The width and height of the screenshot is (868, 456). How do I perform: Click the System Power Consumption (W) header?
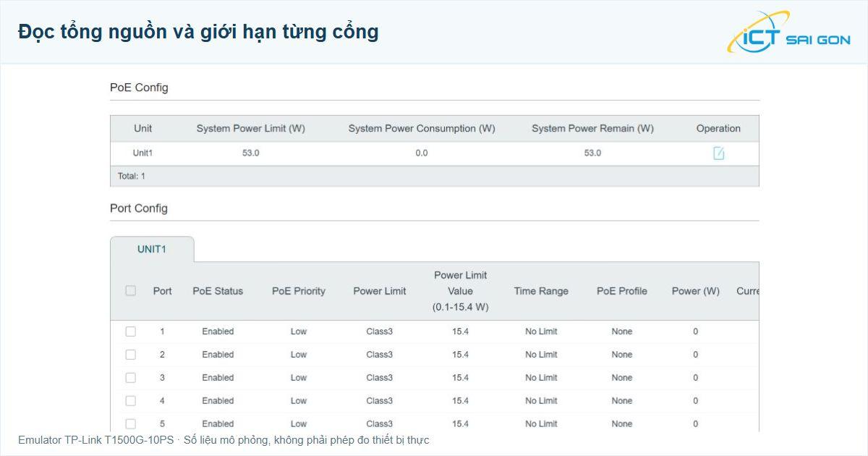[x=422, y=129]
